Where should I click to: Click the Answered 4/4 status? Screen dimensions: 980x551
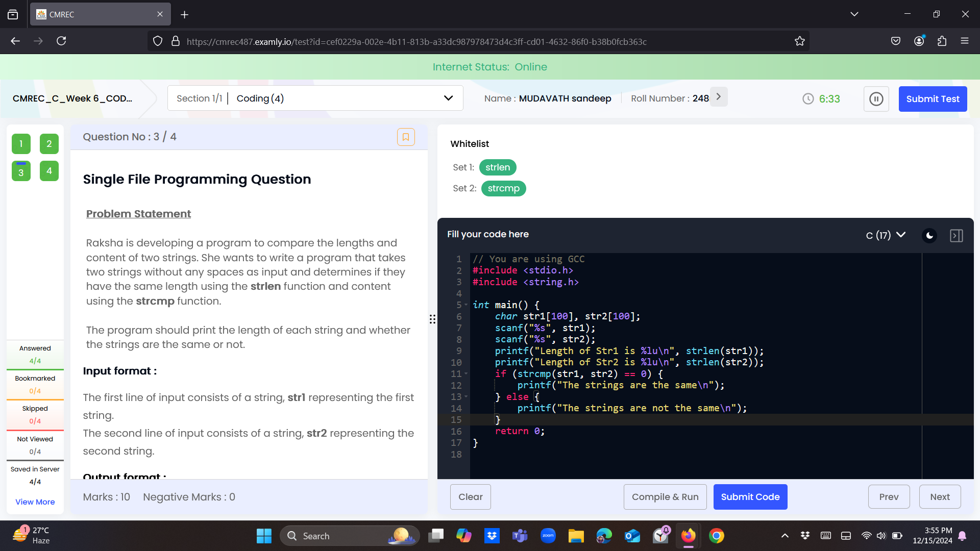click(x=35, y=355)
